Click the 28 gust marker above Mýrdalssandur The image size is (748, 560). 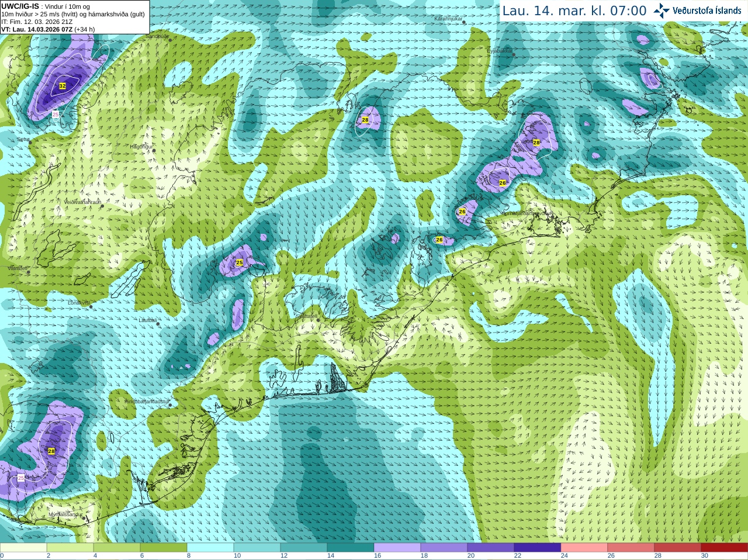point(51,451)
